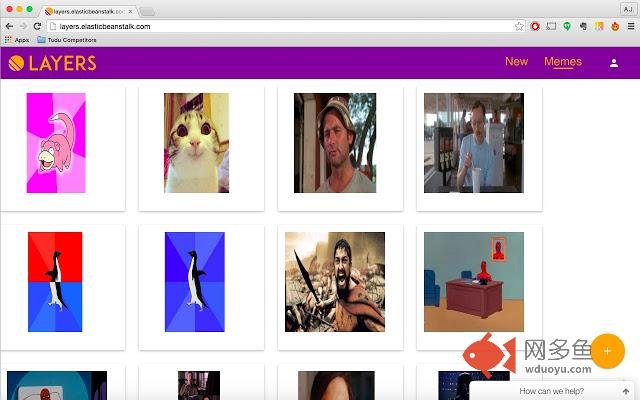Click the browser back arrow
The height and width of the screenshot is (400, 640).
pos(9,26)
